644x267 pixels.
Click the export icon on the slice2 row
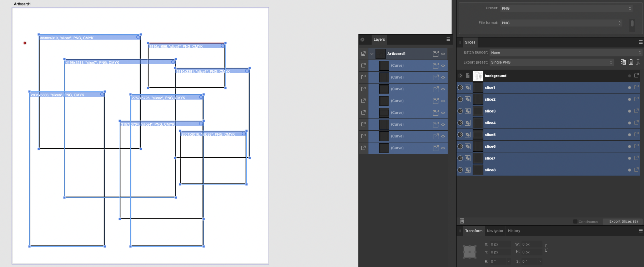pyautogui.click(x=637, y=99)
